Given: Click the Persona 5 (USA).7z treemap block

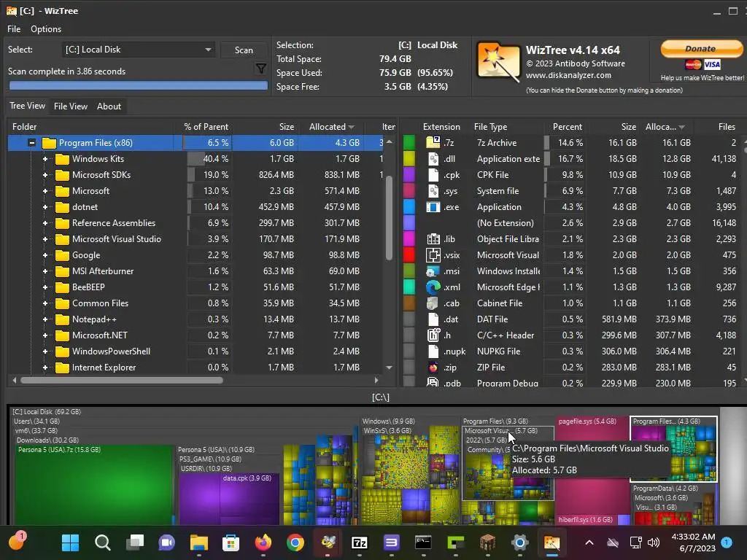Looking at the screenshot, I should click(x=94, y=485).
